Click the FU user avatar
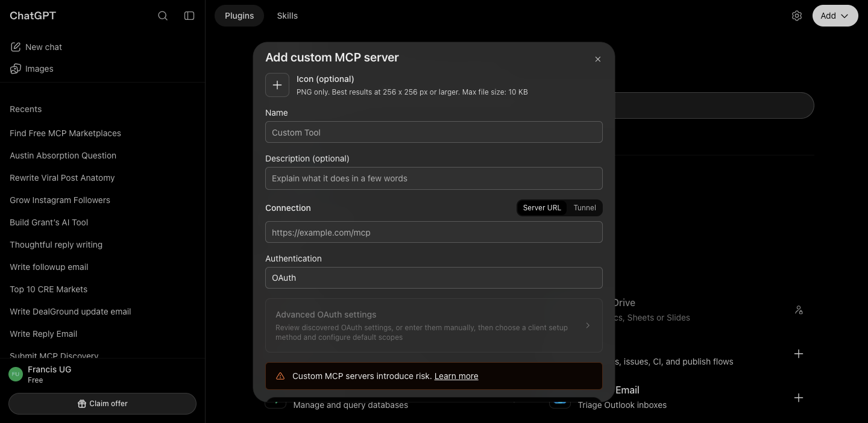Image resolution: width=868 pixels, height=423 pixels. click(x=16, y=374)
